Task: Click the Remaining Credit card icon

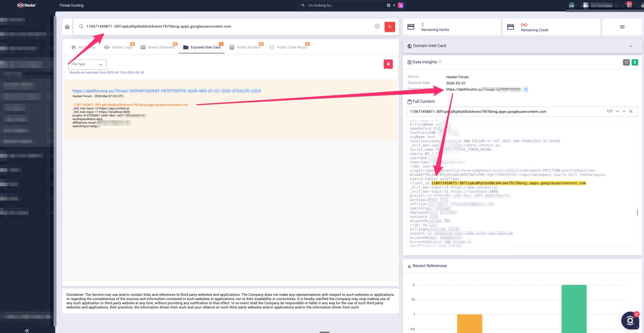Action: click(x=510, y=27)
